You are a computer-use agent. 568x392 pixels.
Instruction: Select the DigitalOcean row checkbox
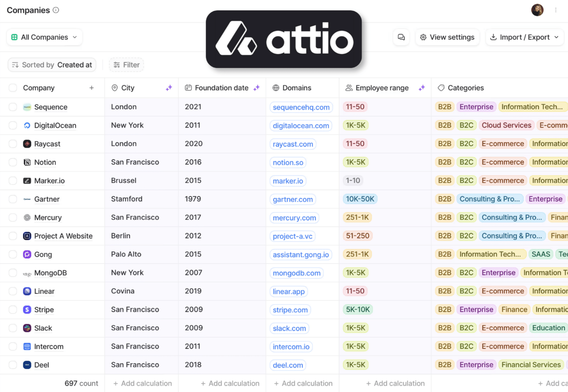click(x=13, y=125)
